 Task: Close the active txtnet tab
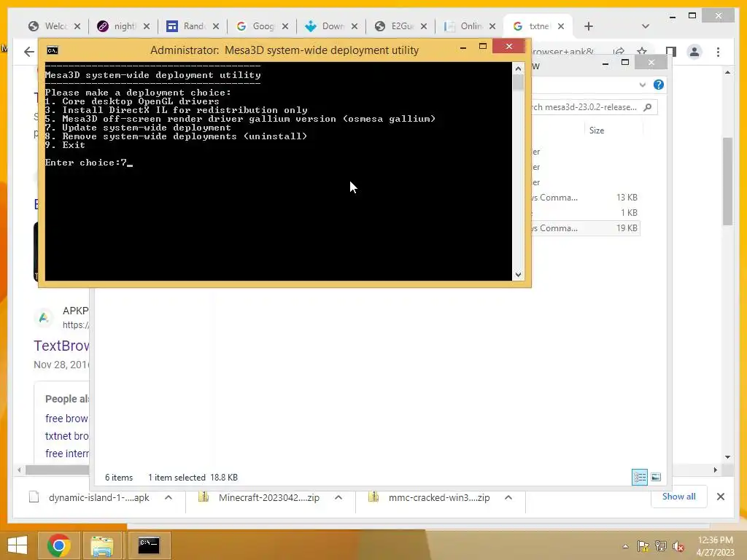[x=561, y=26]
